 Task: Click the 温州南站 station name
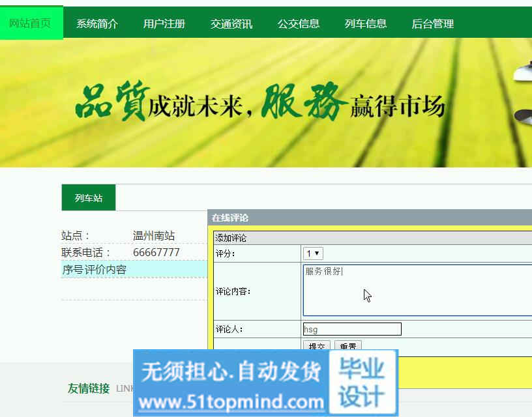[154, 236]
